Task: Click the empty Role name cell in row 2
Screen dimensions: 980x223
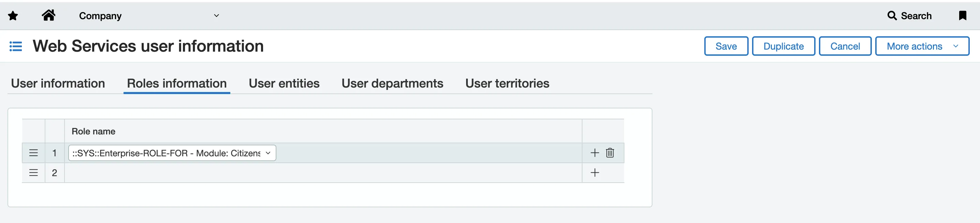Action: pos(323,173)
